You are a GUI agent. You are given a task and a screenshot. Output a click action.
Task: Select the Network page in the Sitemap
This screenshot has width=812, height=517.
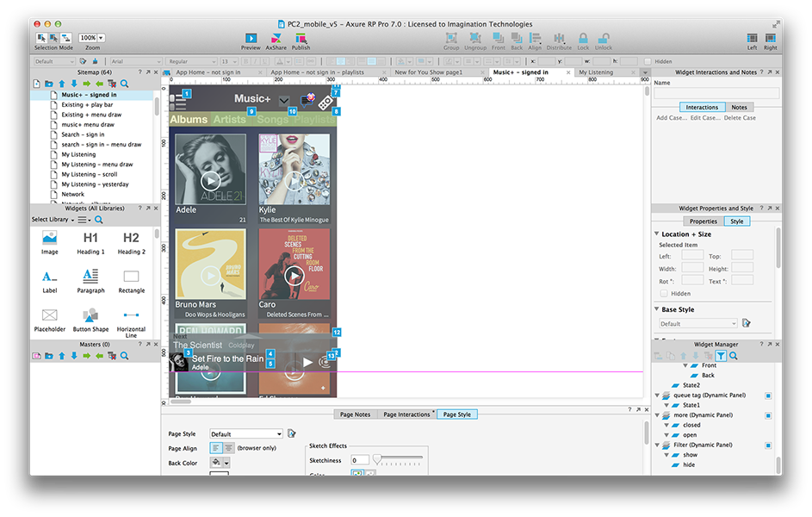[x=73, y=195]
